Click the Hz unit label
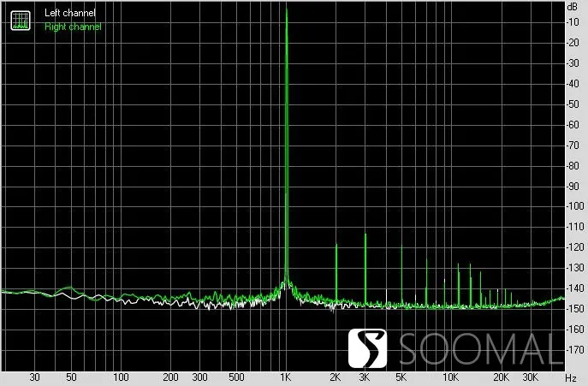 click(x=571, y=377)
